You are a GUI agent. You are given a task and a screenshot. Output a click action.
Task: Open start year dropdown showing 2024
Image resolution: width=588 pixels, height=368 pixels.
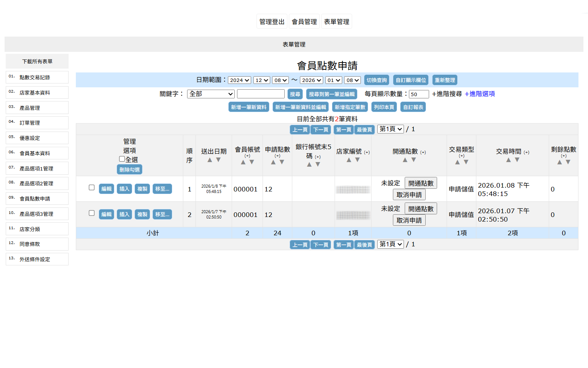239,80
